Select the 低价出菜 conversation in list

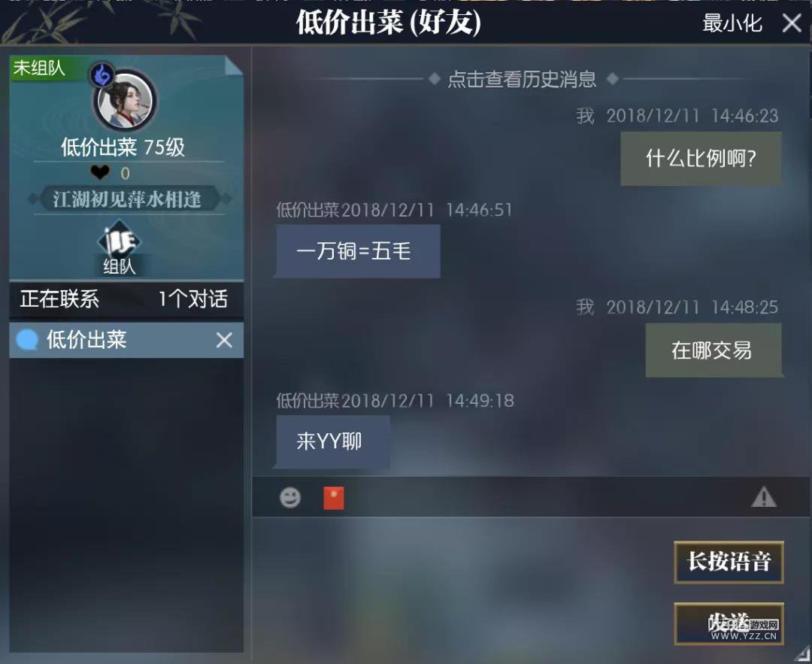(126, 341)
